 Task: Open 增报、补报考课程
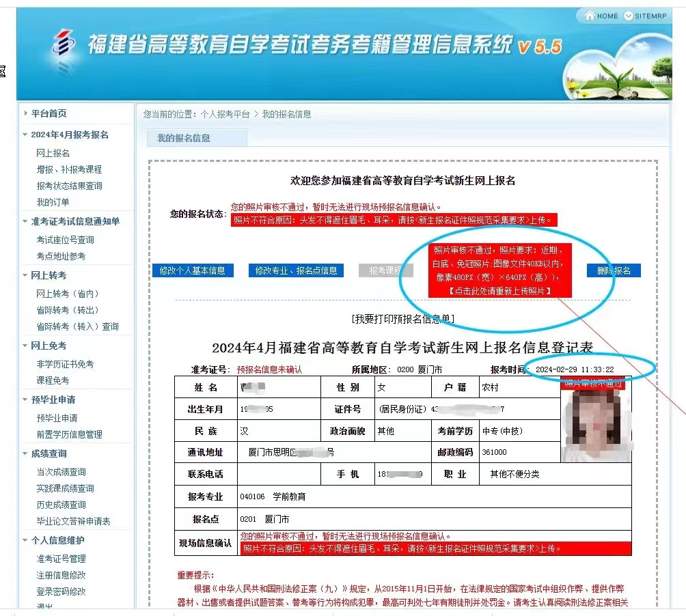(69, 169)
